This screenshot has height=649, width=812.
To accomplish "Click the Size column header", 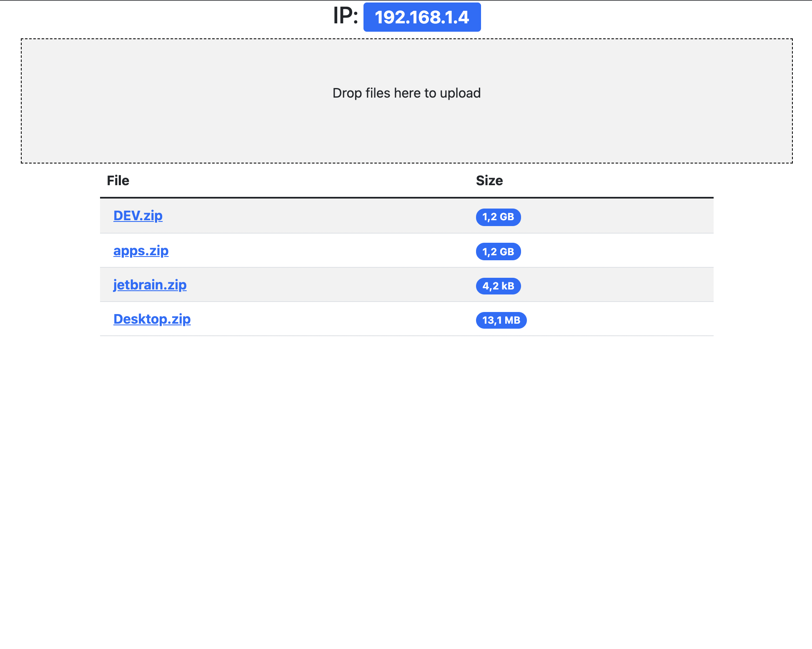I will 489,181.
